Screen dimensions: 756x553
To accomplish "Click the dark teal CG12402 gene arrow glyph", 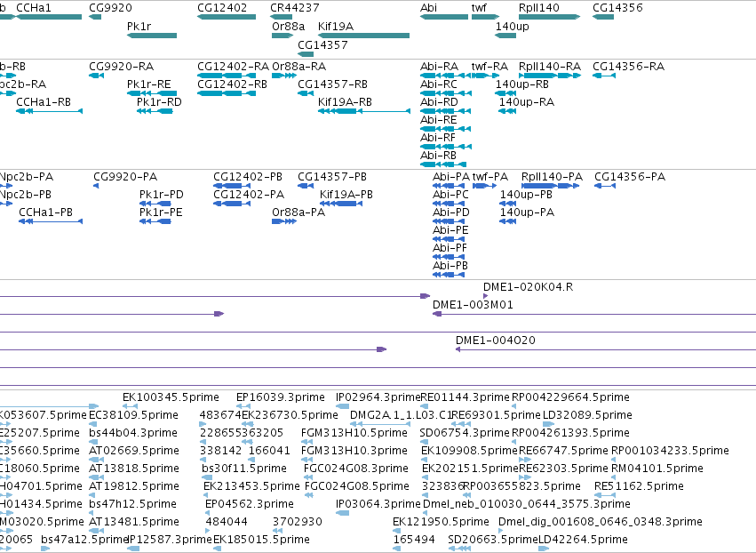I will click(x=227, y=17).
